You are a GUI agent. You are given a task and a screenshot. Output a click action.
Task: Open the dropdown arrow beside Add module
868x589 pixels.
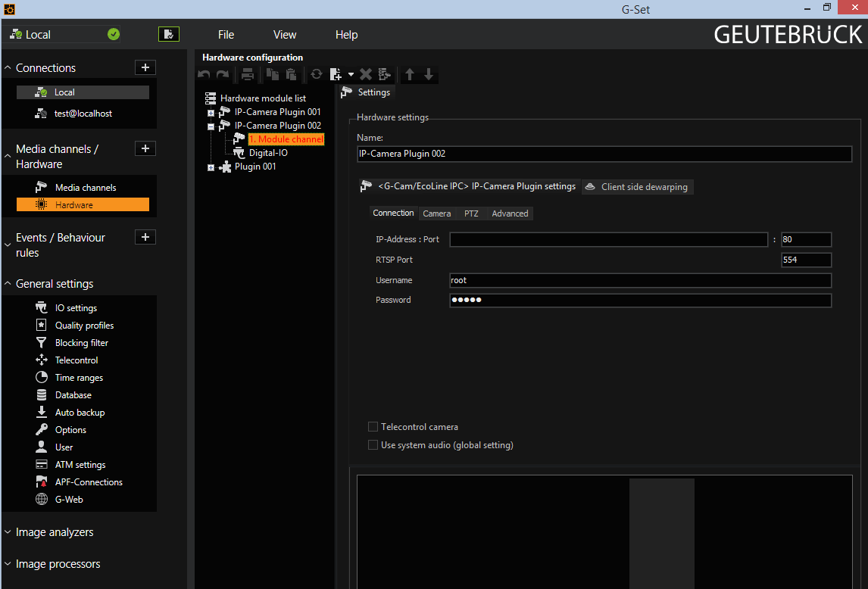tap(351, 74)
